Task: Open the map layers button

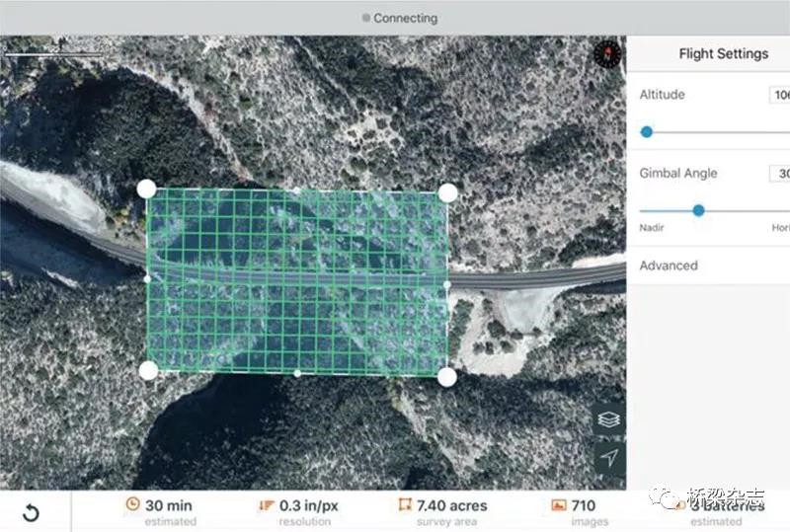Action: pyautogui.click(x=609, y=419)
